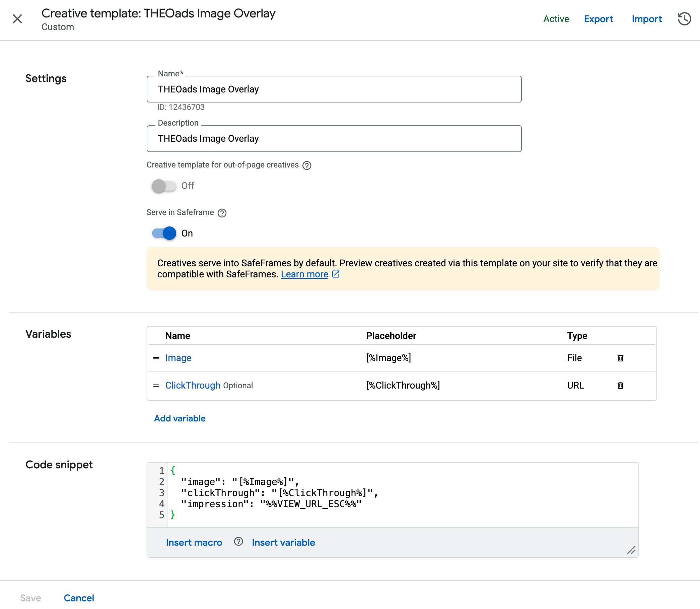Click external link icon beside Learn more
Viewport: 700px width, 609px height.
(x=336, y=274)
